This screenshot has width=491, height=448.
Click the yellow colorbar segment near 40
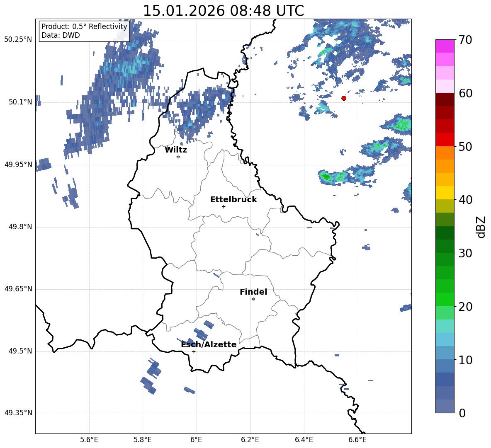445,193
